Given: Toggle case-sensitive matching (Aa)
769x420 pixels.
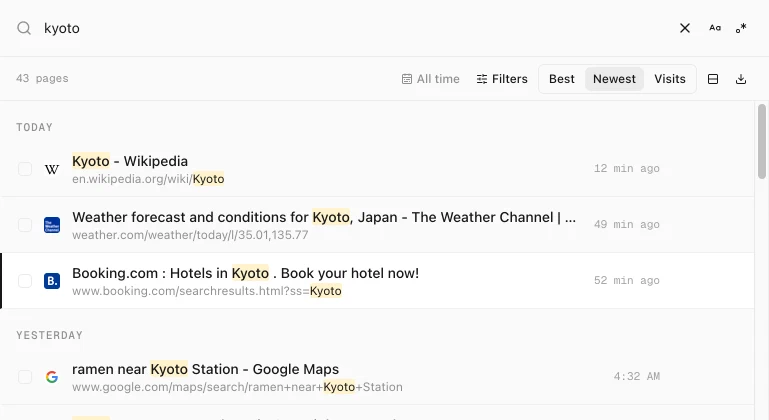Looking at the screenshot, I should (715, 28).
